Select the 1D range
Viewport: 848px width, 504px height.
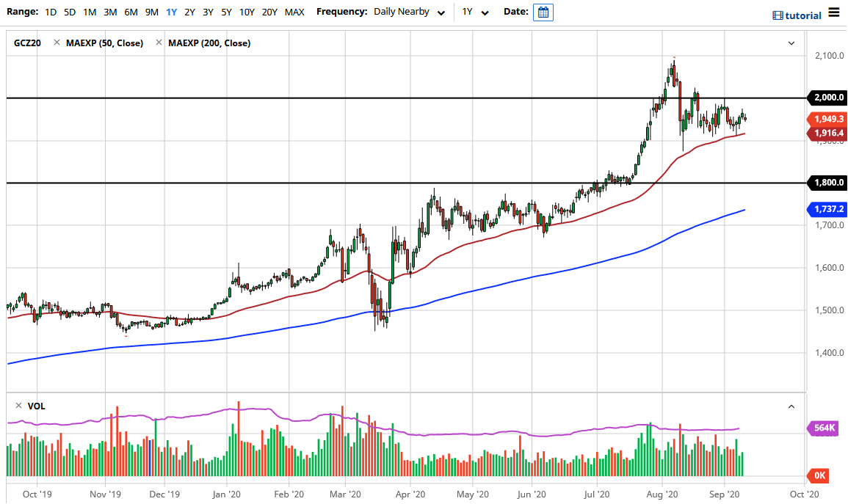pos(51,12)
